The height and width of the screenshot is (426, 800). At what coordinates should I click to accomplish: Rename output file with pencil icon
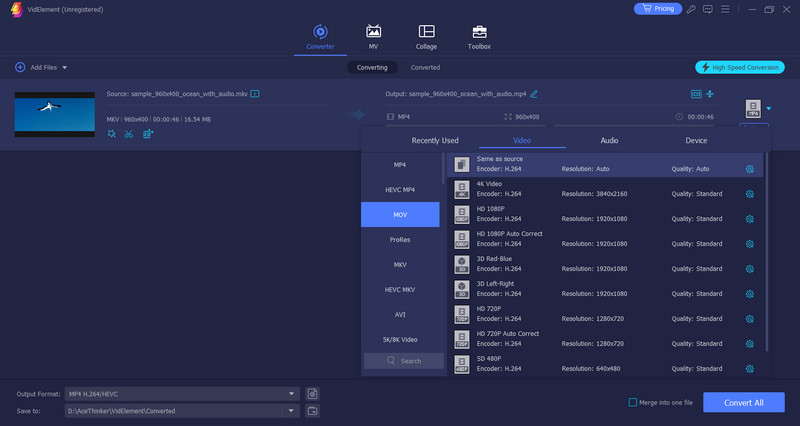pyautogui.click(x=534, y=94)
